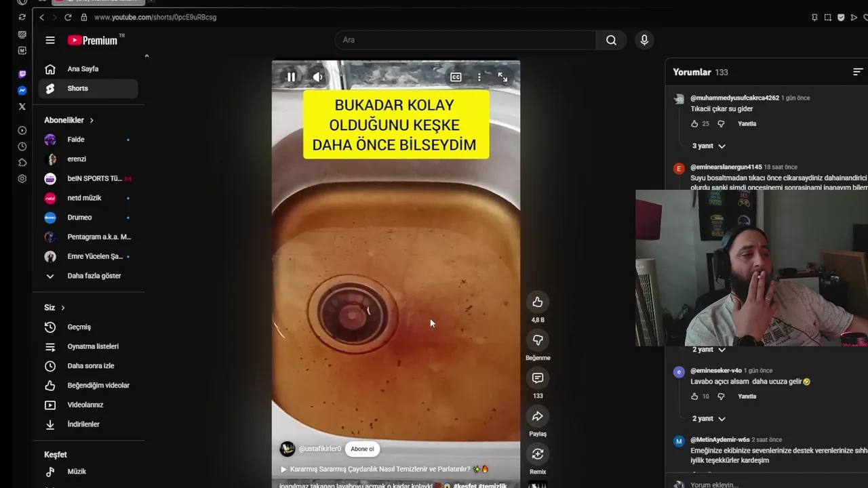Dislike the Lavabo açıcı alsam comment
Image resolution: width=868 pixels, height=488 pixels.
tap(721, 396)
